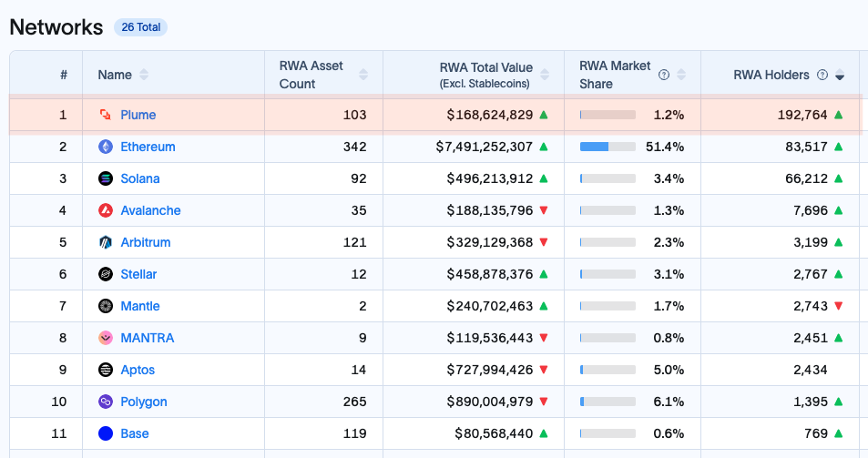This screenshot has height=458, width=868.
Task: Click the RWA Market Share help icon
Action: [x=664, y=75]
